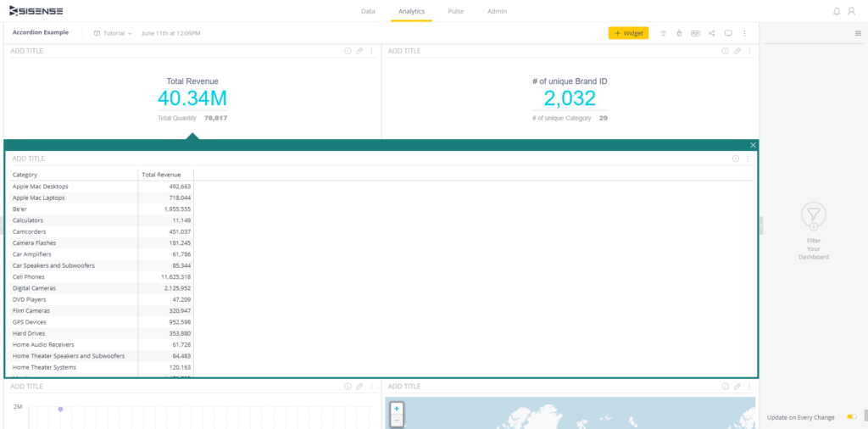868x429 pixels.
Task: Expand the Tutorial data source dropdown
Action: pyautogui.click(x=114, y=33)
